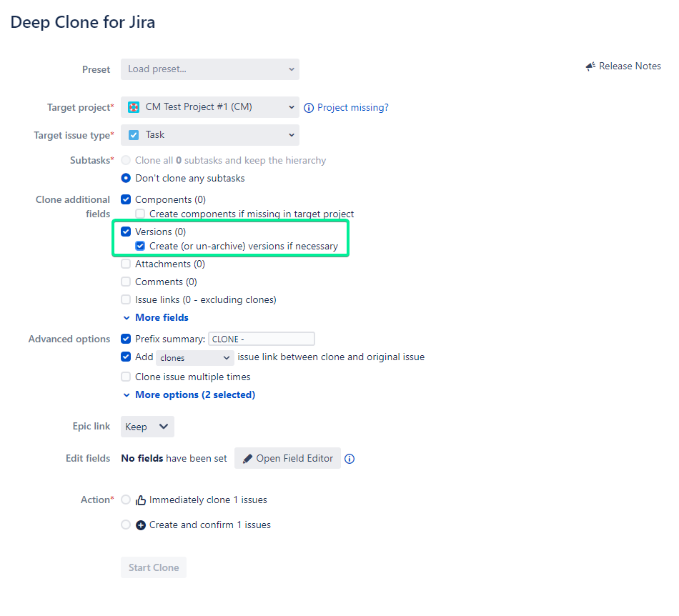The image size is (679, 616).
Task: Click the plus icon beside Create and confirm
Action: coord(141,525)
